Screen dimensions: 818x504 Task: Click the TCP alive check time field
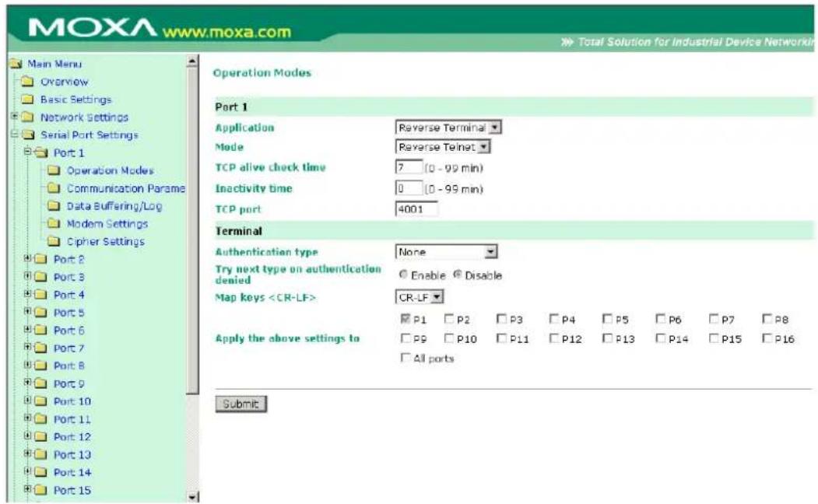409,167
